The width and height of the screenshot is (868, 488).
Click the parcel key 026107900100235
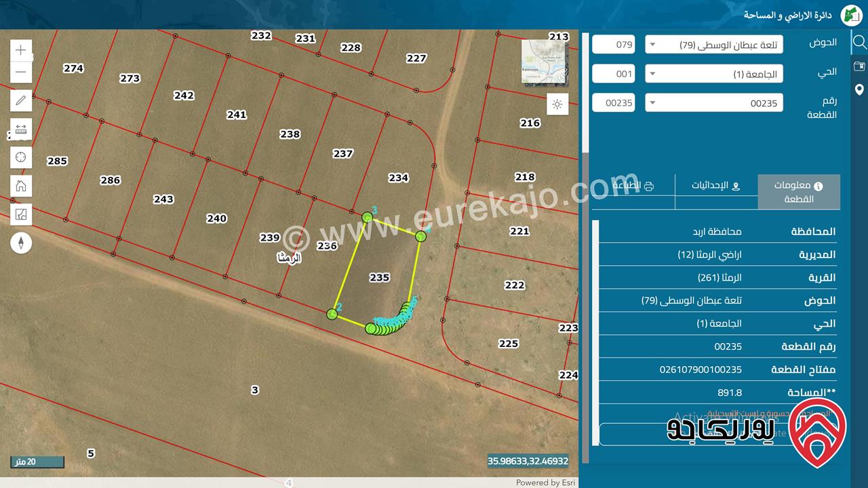(701, 369)
